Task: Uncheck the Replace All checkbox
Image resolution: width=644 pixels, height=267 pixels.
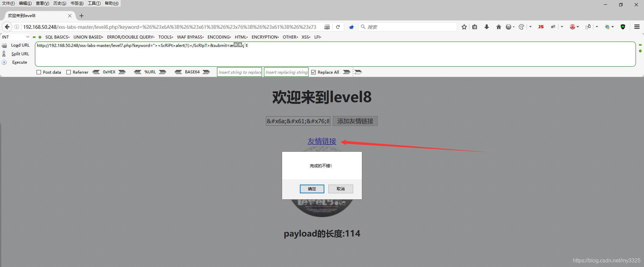Action: (x=314, y=72)
